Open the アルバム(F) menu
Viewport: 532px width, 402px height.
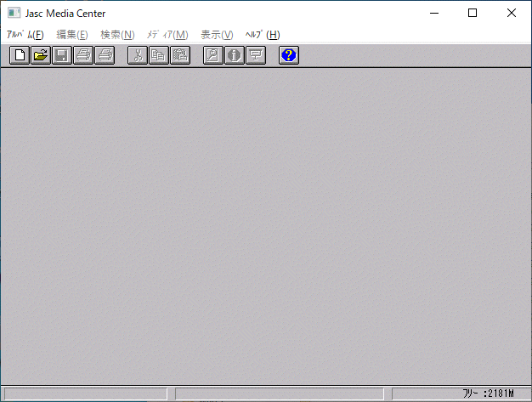25,35
